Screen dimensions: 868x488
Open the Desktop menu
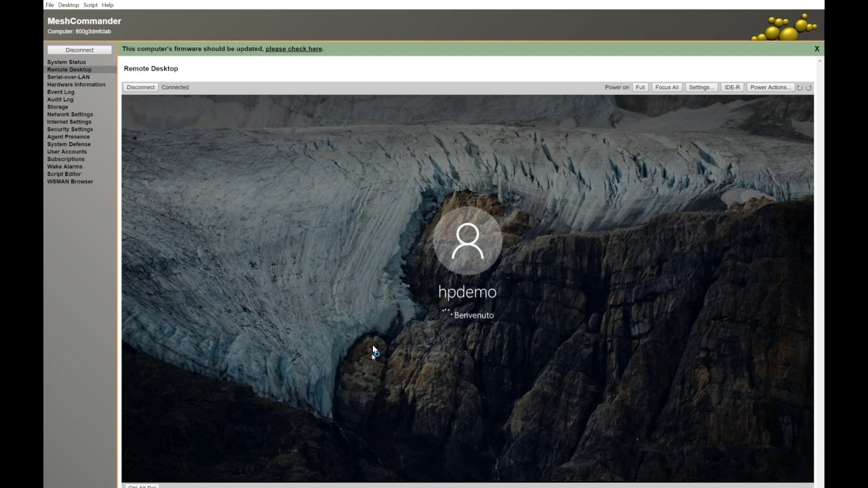tap(68, 5)
